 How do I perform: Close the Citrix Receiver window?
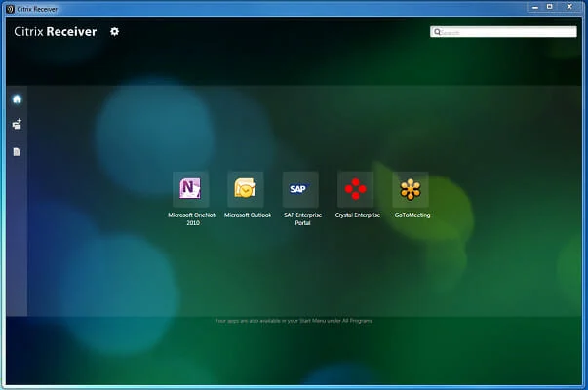click(x=569, y=7)
